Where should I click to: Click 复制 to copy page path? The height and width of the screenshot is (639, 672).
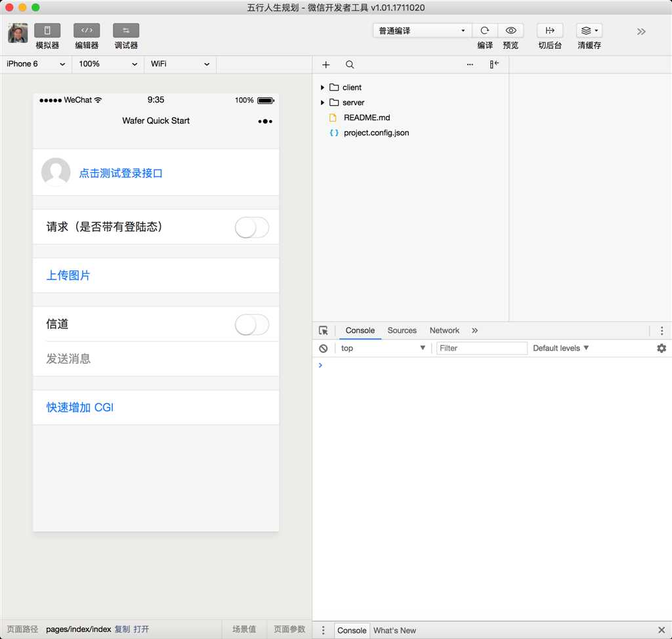(122, 629)
